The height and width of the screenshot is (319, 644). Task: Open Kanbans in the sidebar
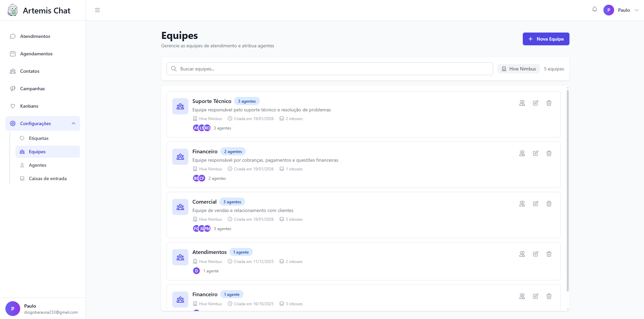tap(29, 106)
